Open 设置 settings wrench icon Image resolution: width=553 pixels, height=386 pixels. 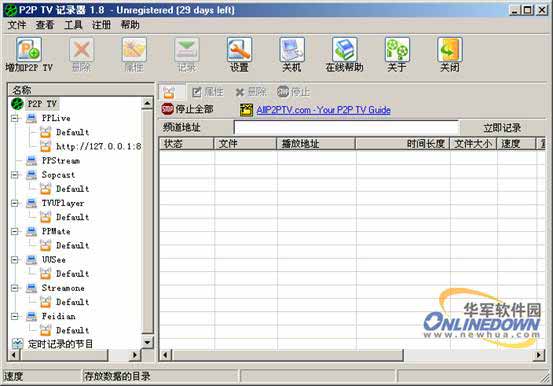[x=239, y=50]
